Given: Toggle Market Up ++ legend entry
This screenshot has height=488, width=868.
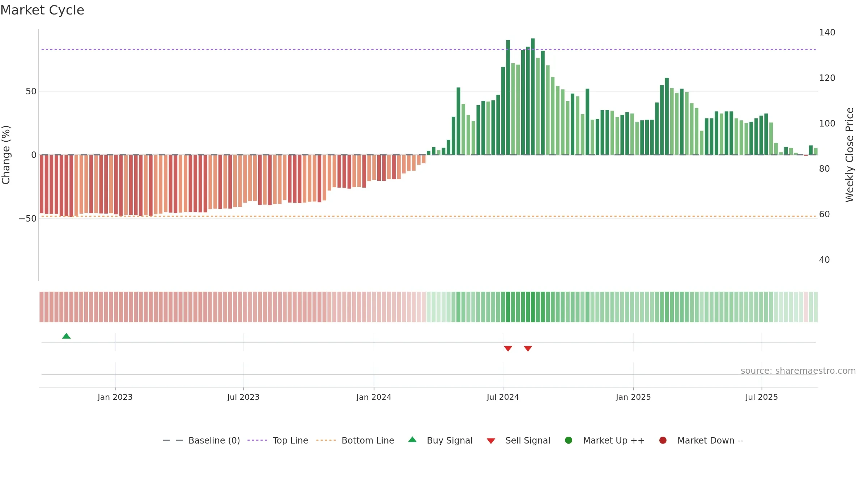Looking at the screenshot, I should click(604, 440).
